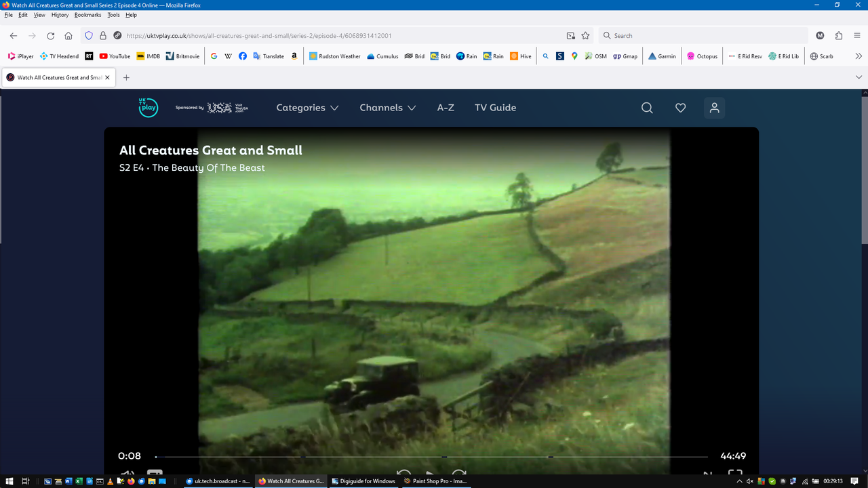This screenshot has width=868, height=488.
Task: Go back to previous page
Action: click(x=14, y=36)
